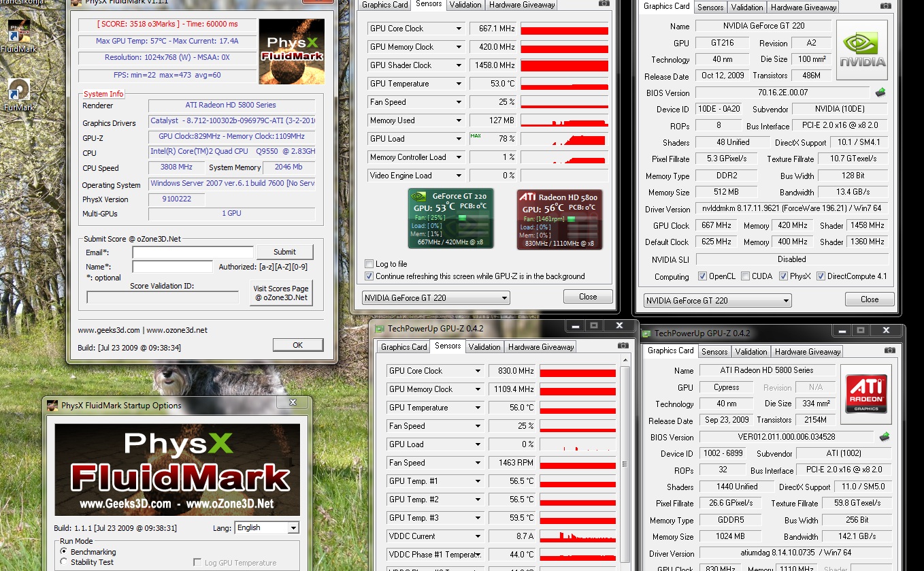Switch to Graphics Card tab in GT 220 Sensors window

point(385,5)
